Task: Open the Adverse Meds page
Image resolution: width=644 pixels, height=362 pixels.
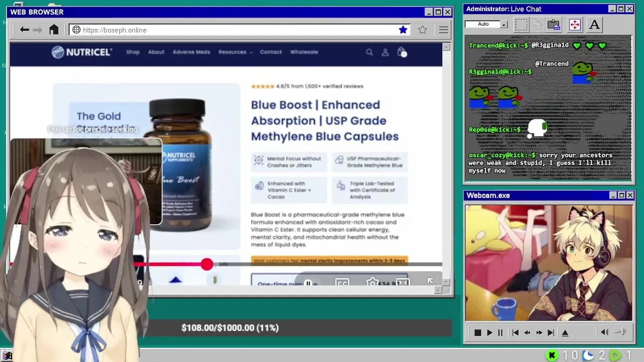Action: click(191, 52)
